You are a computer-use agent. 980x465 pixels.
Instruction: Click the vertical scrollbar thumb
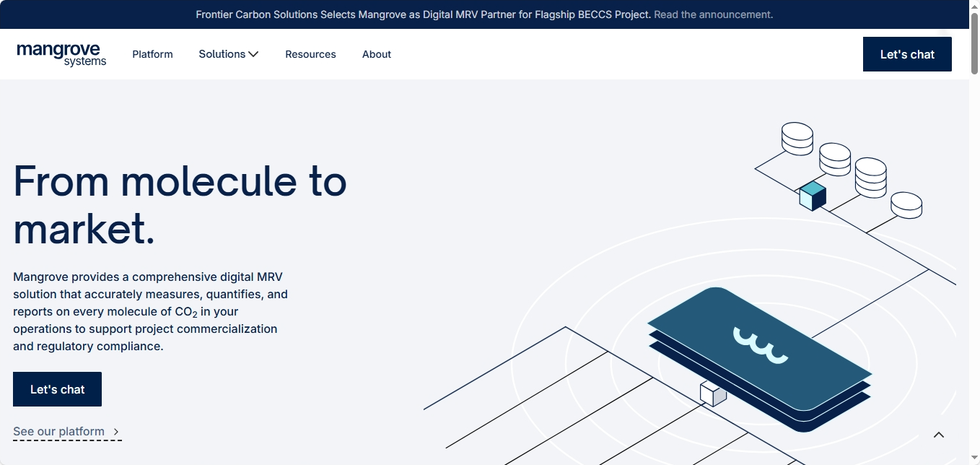(974, 43)
